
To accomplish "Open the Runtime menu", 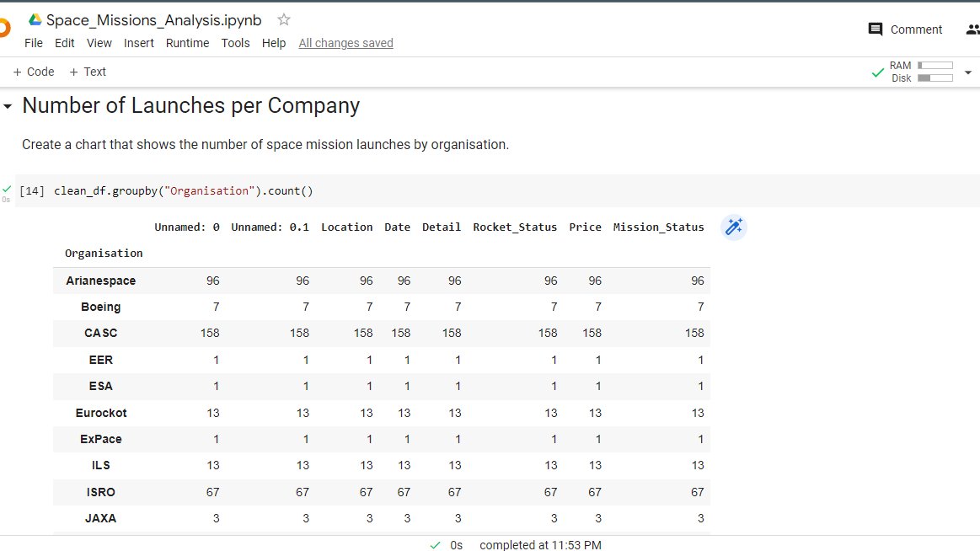I will pyautogui.click(x=188, y=43).
